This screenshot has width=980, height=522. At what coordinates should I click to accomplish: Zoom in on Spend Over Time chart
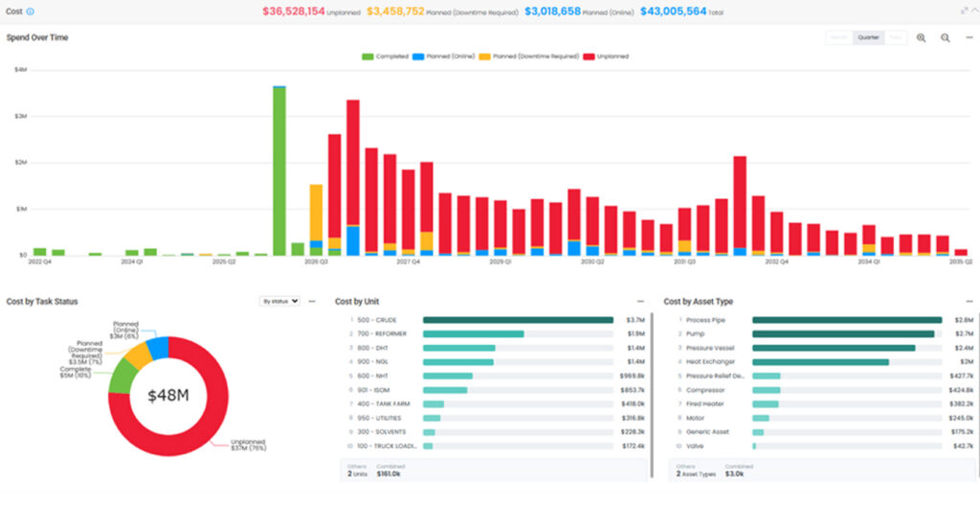(921, 38)
